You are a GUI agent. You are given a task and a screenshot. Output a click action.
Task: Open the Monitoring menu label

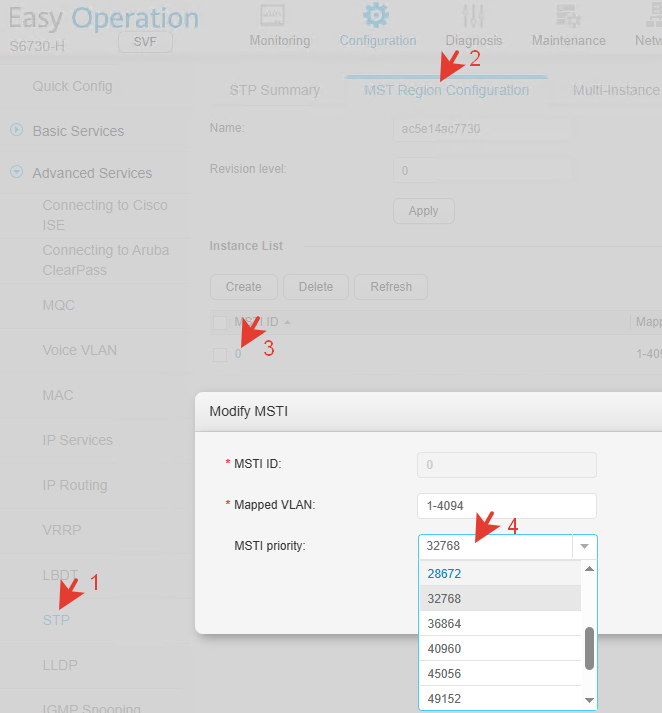coord(280,40)
